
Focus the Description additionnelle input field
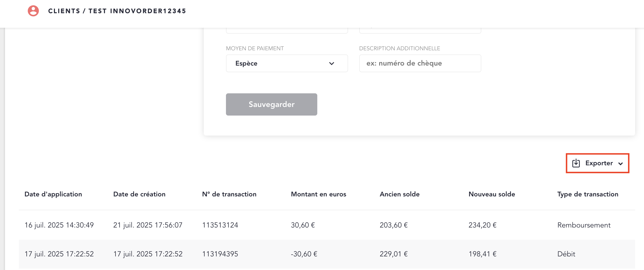click(420, 63)
